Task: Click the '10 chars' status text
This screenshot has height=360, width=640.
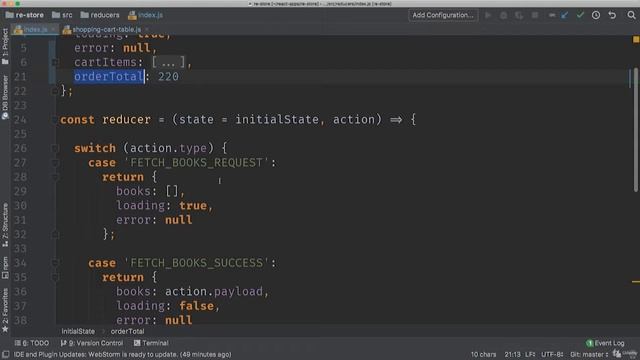Action: 484,355
